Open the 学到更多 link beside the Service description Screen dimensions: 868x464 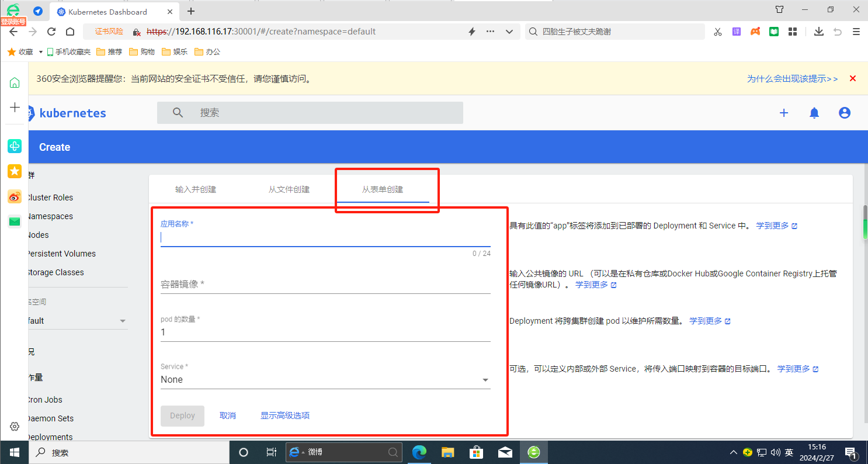coord(797,369)
